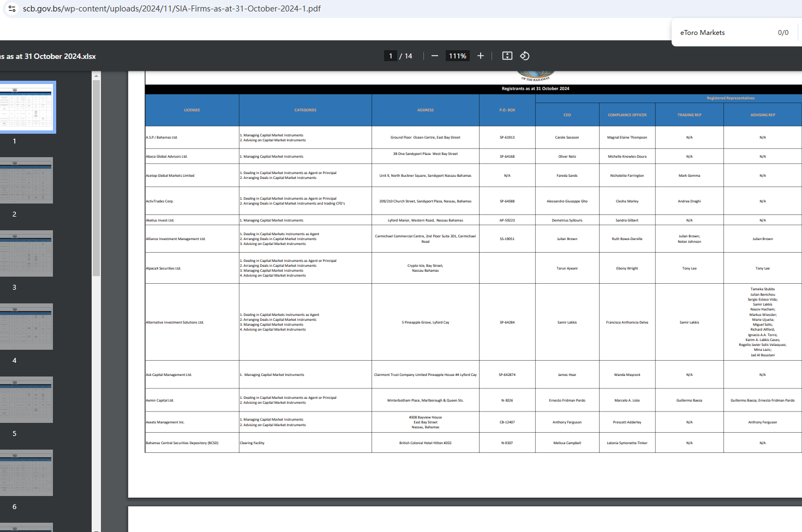
Task: Click compliance officer Nicholette Farrington
Action: [x=627, y=176]
